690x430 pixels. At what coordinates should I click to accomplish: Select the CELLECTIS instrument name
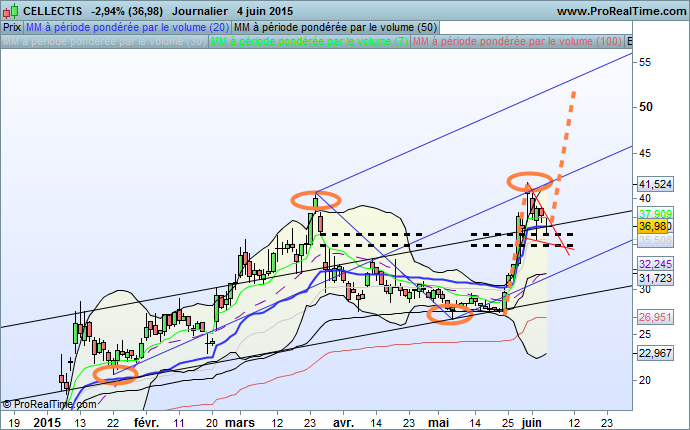[x=52, y=11]
